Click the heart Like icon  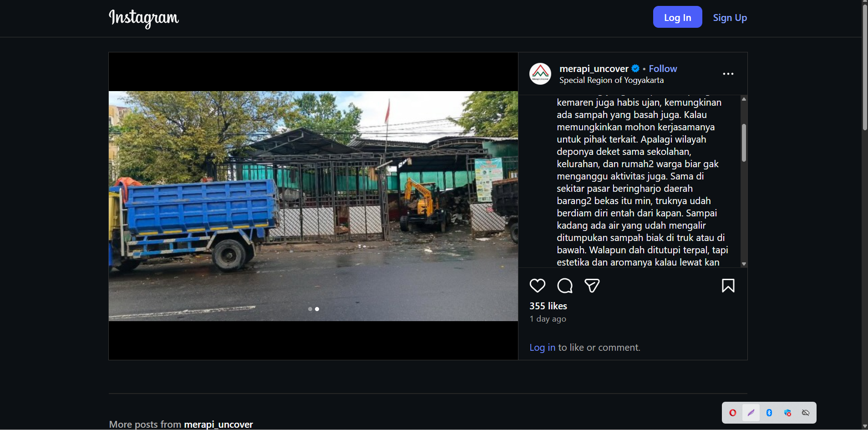[537, 286]
